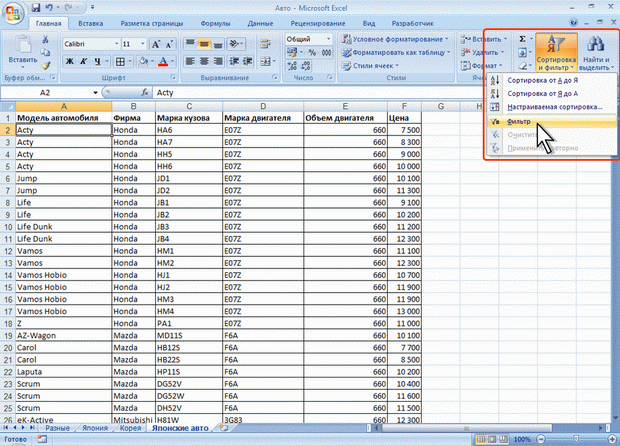Toggle underline Ч formatting

tap(97, 61)
